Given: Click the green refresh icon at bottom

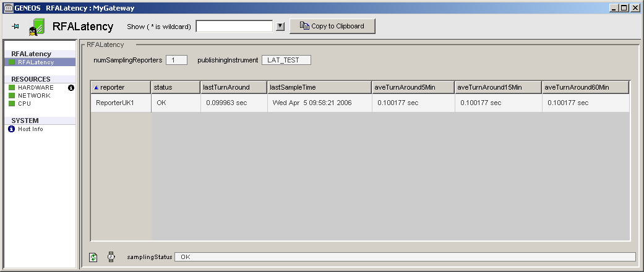Looking at the screenshot, I should click(93, 257).
